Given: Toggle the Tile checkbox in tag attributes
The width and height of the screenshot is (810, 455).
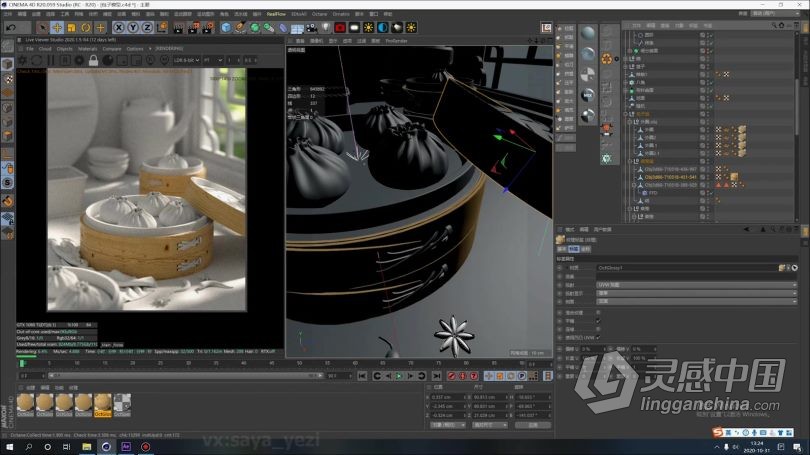Looking at the screenshot, I should pos(598,321).
